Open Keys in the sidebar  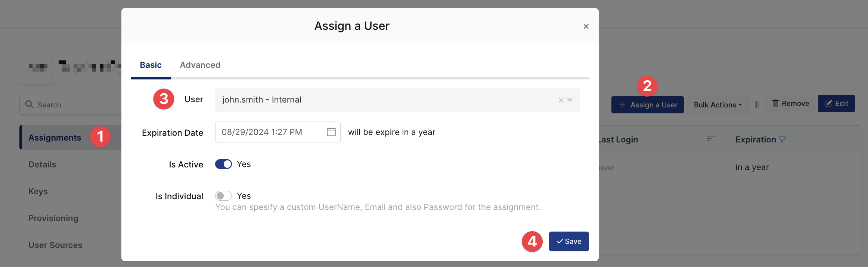click(x=38, y=192)
